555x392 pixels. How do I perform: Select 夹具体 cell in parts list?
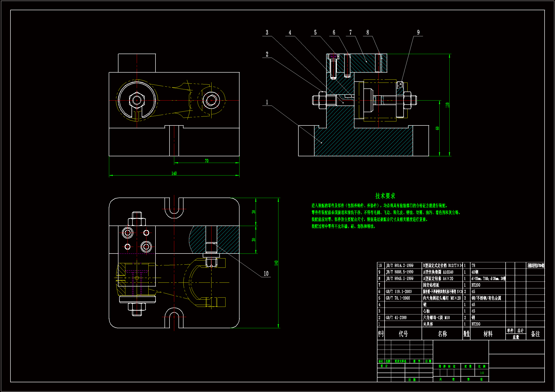click(x=428, y=324)
